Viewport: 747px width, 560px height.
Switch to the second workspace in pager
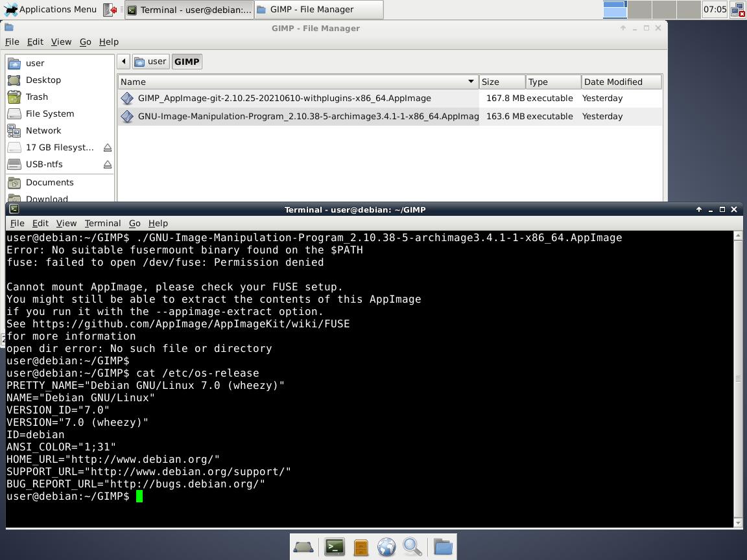tap(639, 10)
